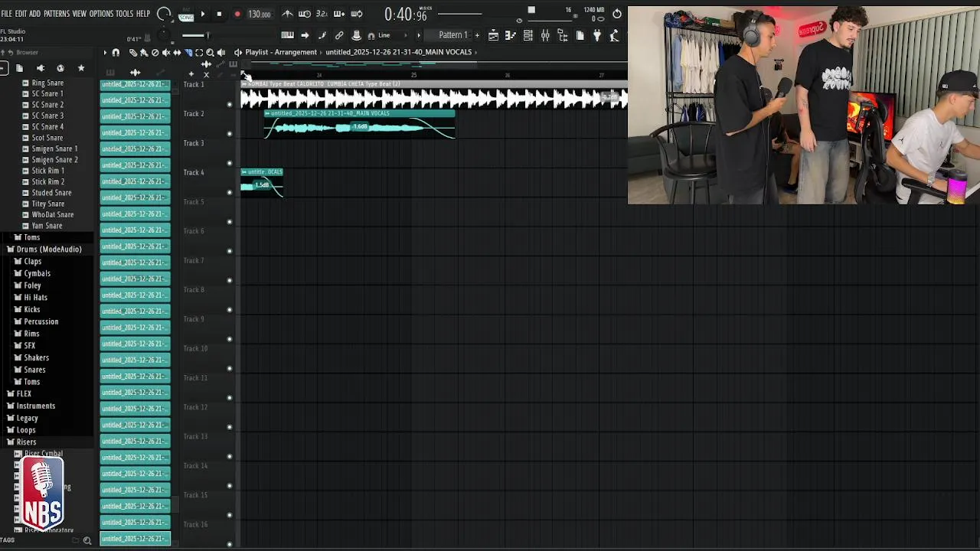Toggle the 3.2.1 recording countdown
The width and height of the screenshot is (980, 551).
click(322, 14)
